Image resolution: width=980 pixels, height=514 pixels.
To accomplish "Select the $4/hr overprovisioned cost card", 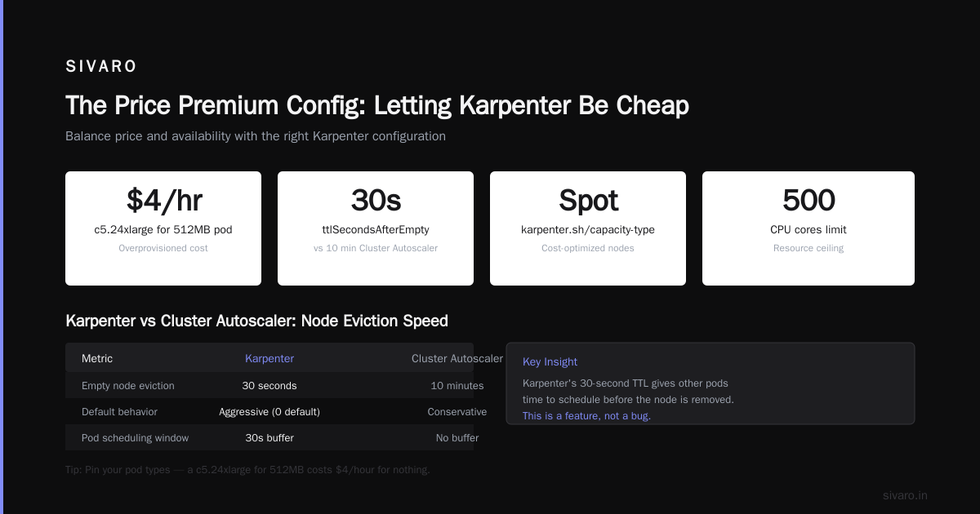I will (163, 228).
